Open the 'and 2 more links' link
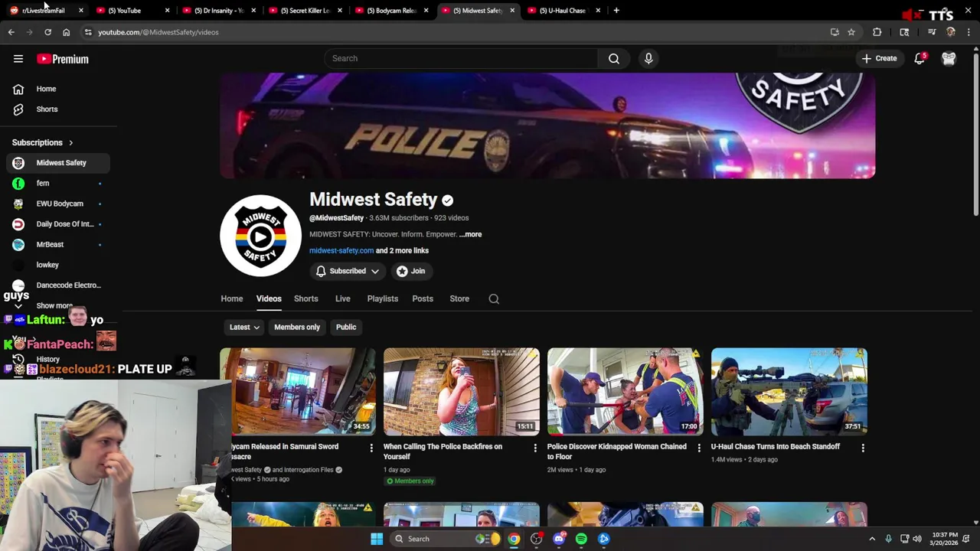 point(402,250)
